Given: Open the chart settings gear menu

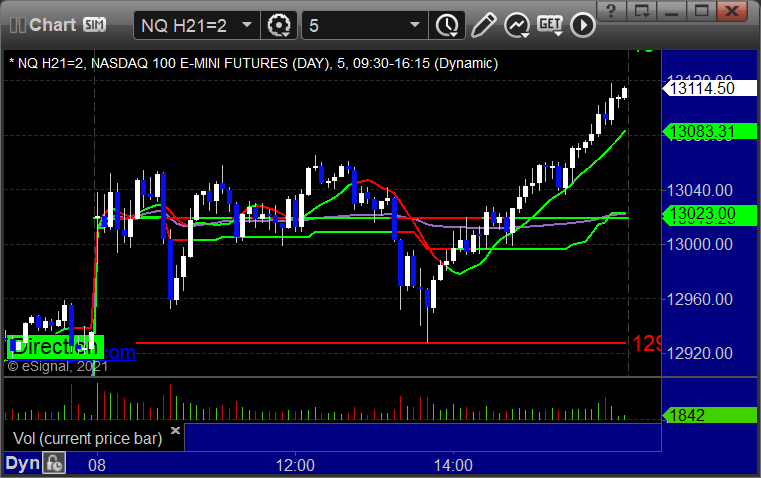Looking at the screenshot, I should click(279, 25).
